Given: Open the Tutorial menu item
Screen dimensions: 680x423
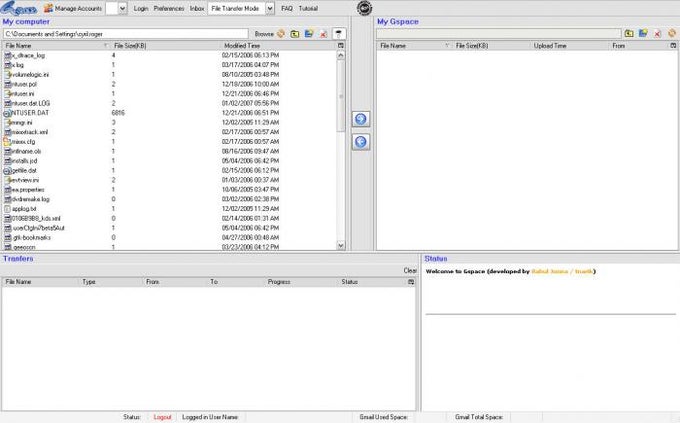Looking at the screenshot, I should 308,8.
